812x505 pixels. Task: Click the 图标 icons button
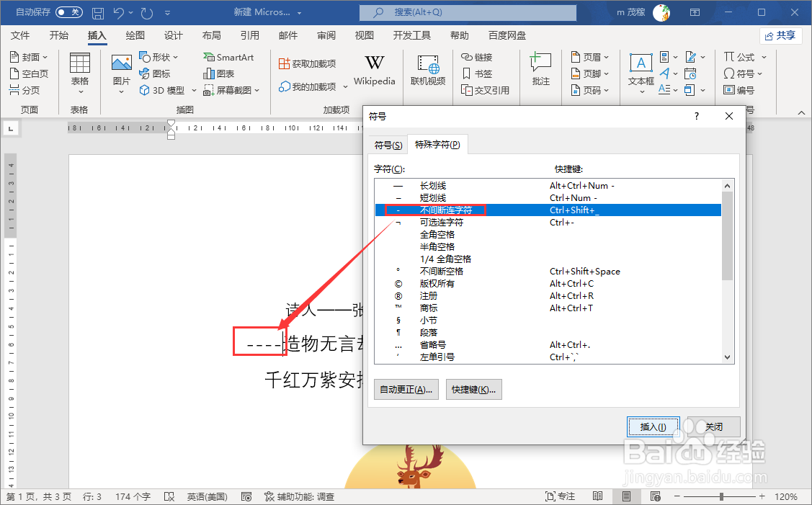click(x=155, y=73)
